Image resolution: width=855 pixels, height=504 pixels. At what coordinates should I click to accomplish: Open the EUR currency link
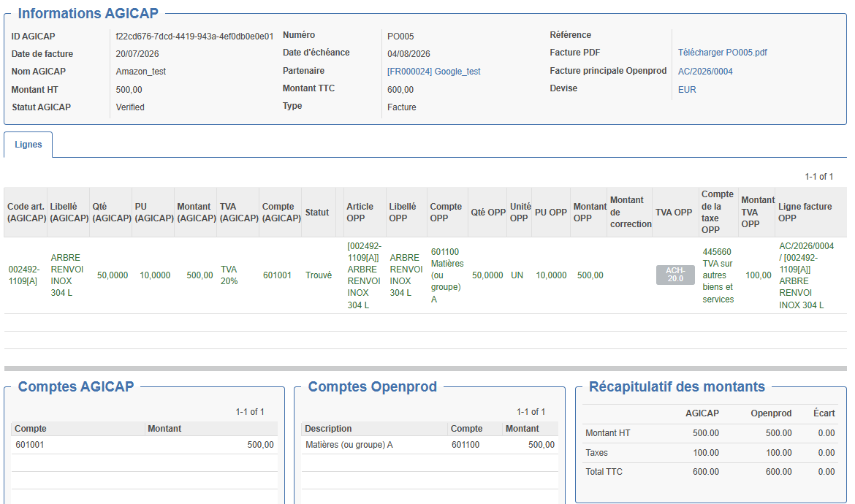point(686,89)
